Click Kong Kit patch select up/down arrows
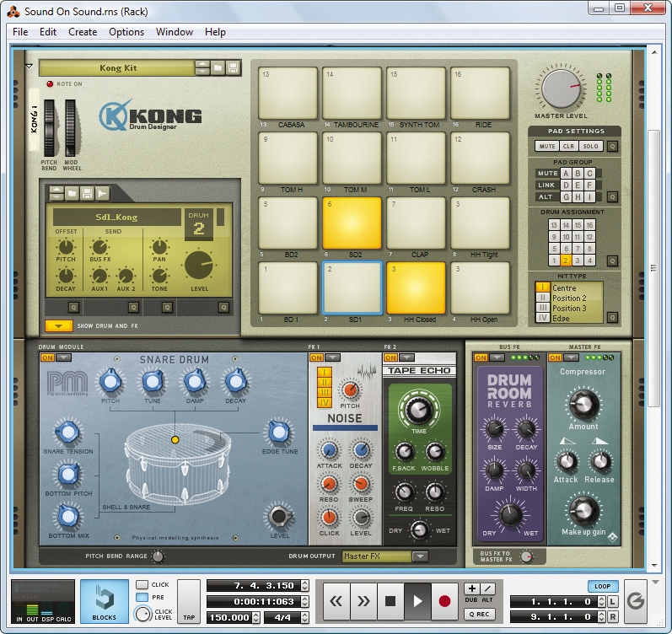Viewport: 672px width, 634px height. pyautogui.click(x=202, y=67)
